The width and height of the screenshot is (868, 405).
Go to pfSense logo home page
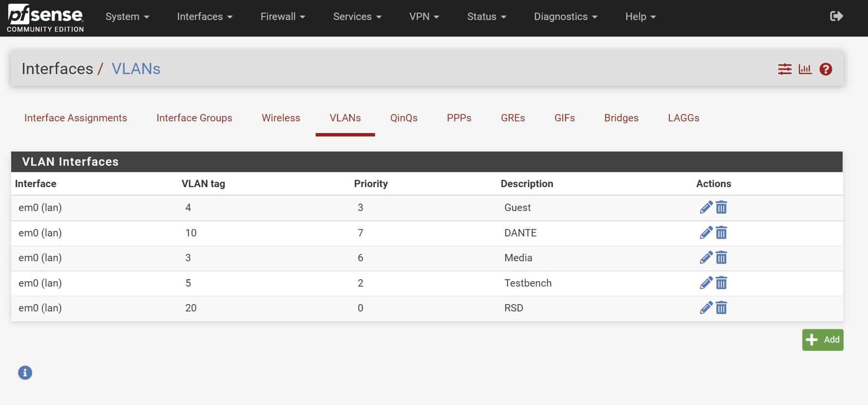pyautogui.click(x=45, y=19)
